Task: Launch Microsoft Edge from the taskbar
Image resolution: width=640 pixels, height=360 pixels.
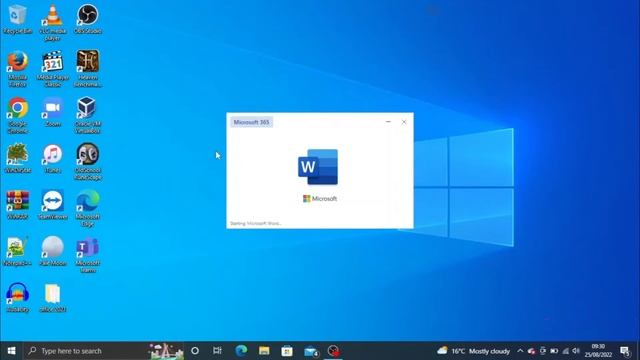Action: [241, 351]
